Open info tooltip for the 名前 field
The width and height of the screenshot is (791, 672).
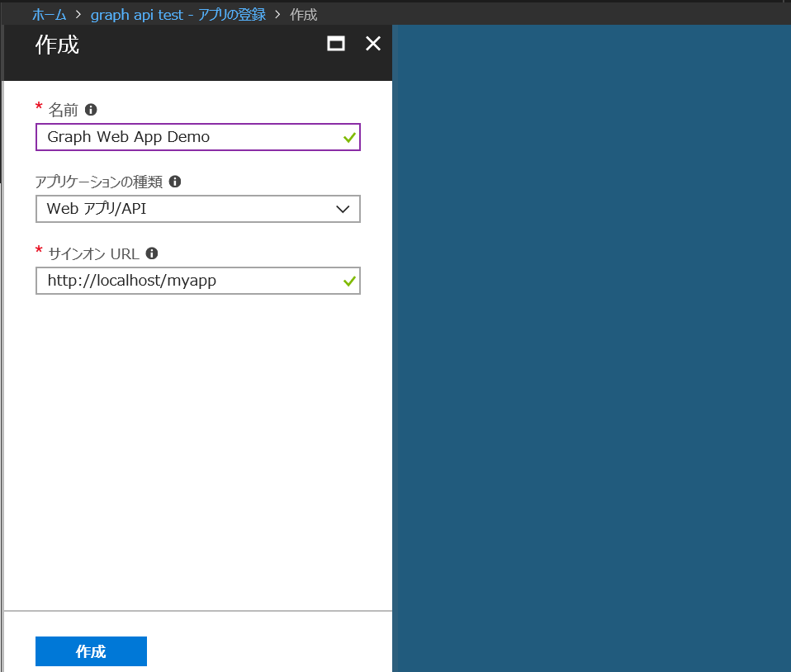[90, 109]
